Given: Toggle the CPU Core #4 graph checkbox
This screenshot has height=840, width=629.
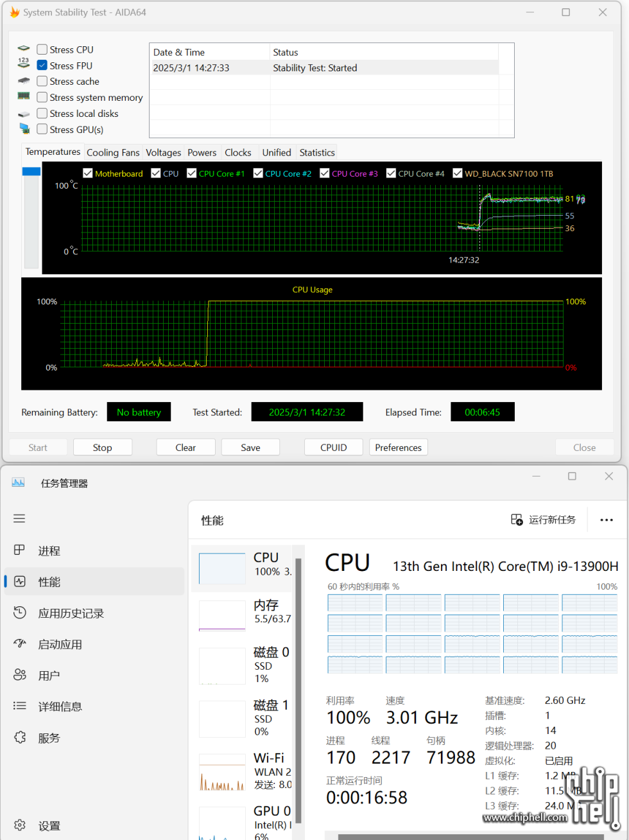Looking at the screenshot, I should tap(391, 173).
